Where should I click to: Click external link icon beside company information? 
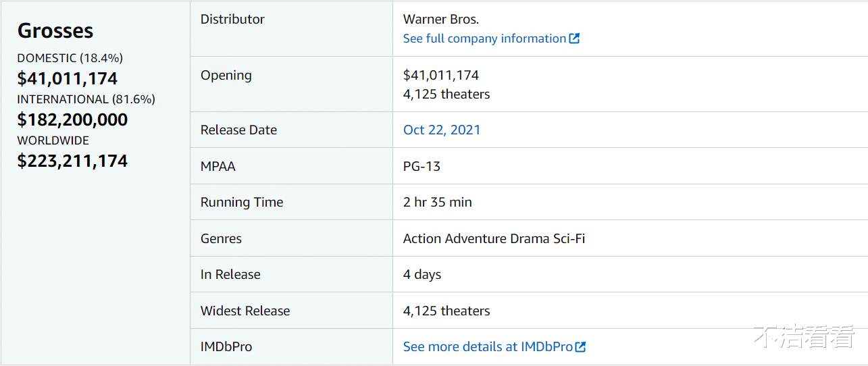574,38
